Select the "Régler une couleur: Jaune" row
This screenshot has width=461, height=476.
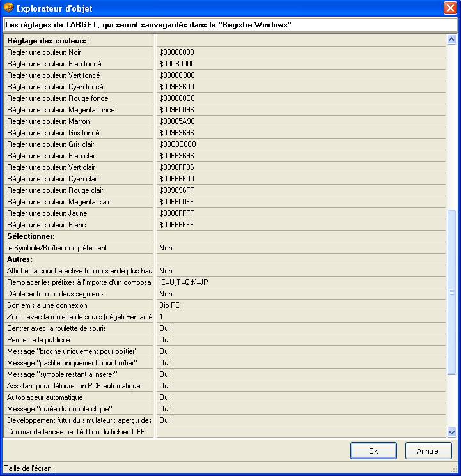coord(79,213)
